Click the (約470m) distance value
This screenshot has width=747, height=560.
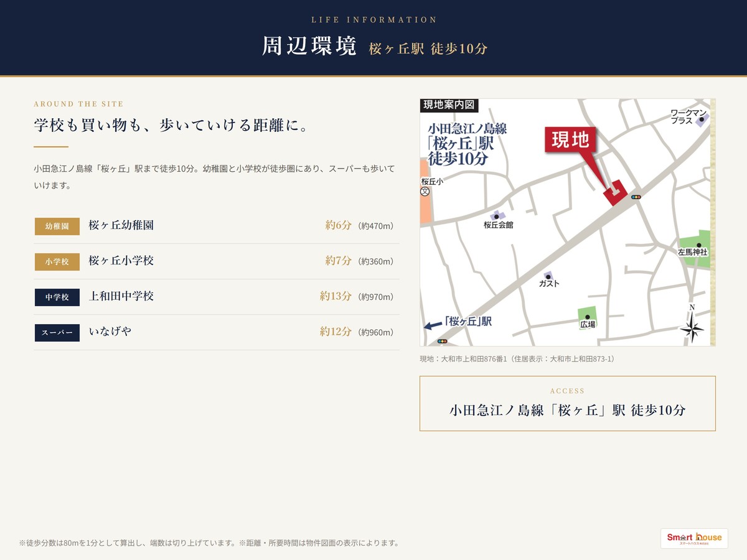tap(376, 226)
